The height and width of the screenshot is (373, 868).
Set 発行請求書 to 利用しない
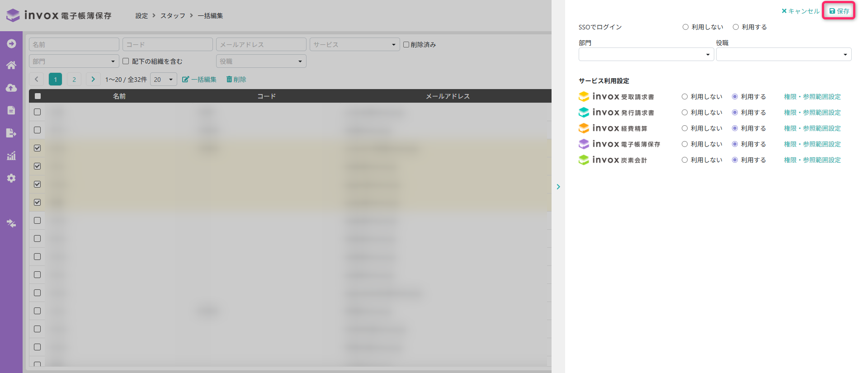pyautogui.click(x=684, y=113)
